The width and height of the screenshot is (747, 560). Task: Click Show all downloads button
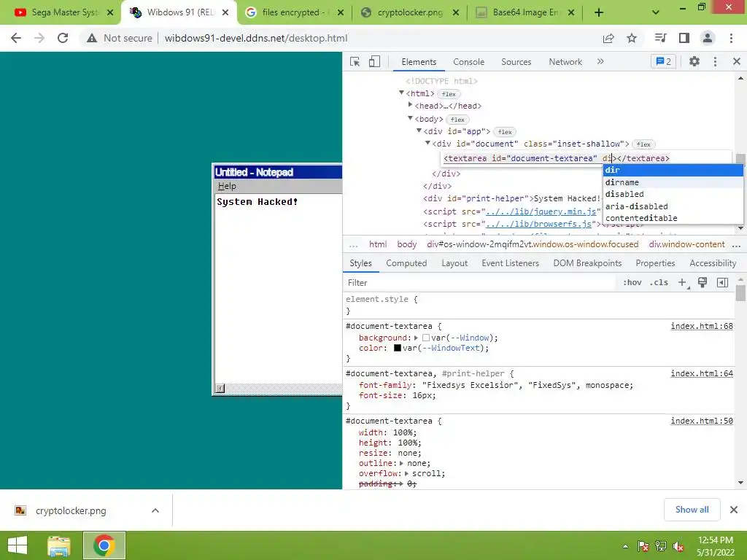click(692, 510)
